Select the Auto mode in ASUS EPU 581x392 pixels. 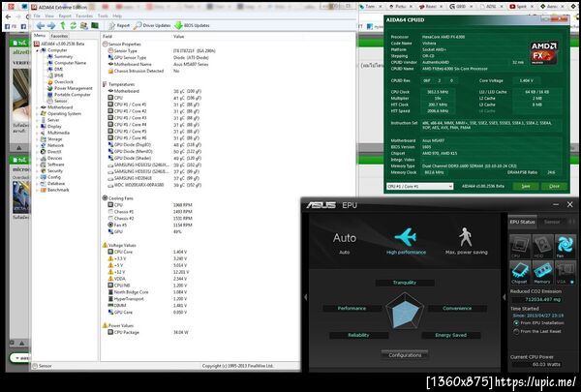tap(345, 242)
